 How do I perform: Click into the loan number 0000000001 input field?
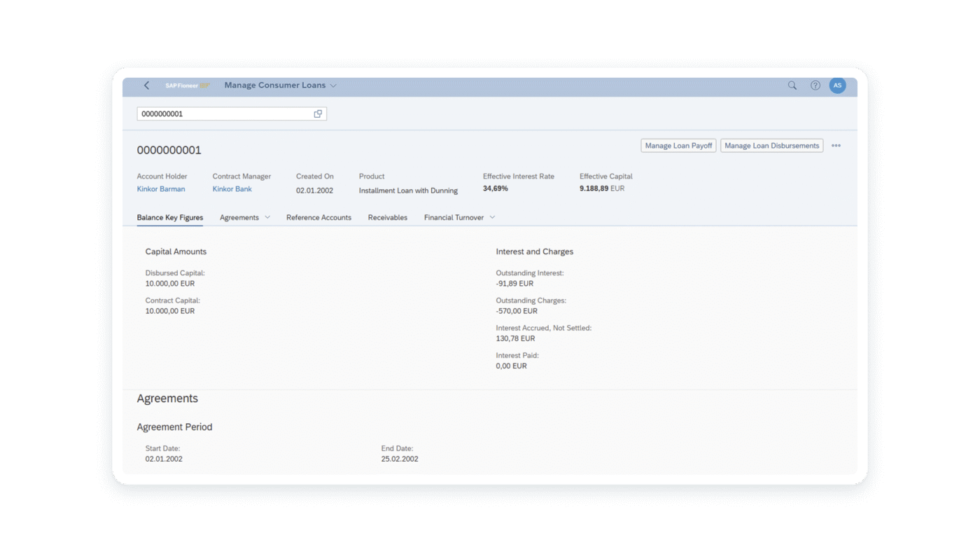224,113
